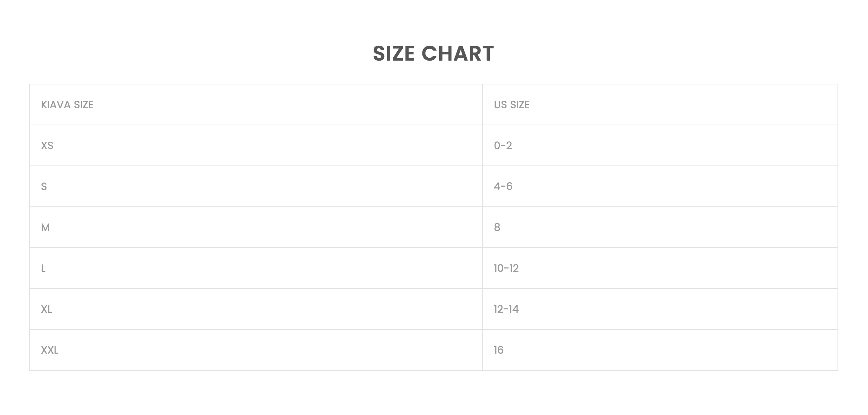Click the US size 16 cell
Screen dimensions: 868x415
[x=498, y=350]
